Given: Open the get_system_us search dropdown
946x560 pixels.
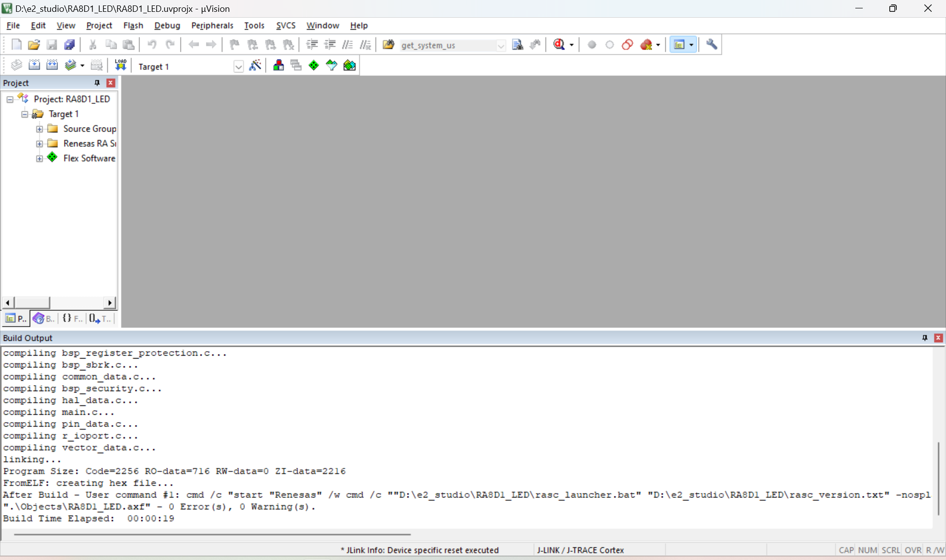Looking at the screenshot, I should (501, 45).
